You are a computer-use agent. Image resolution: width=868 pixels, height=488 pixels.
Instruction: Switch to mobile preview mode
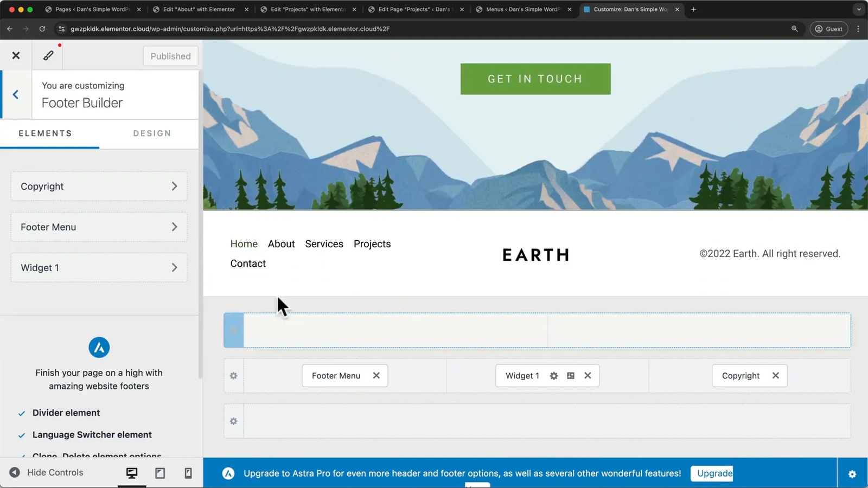(x=188, y=473)
